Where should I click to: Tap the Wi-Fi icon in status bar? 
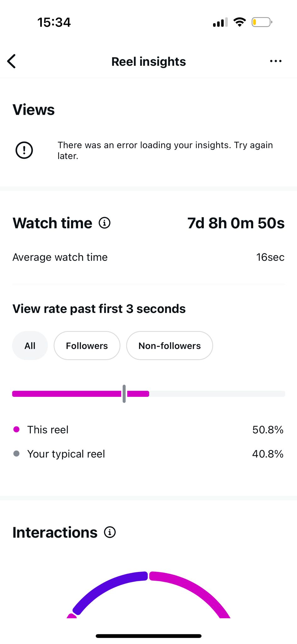pos(239,22)
